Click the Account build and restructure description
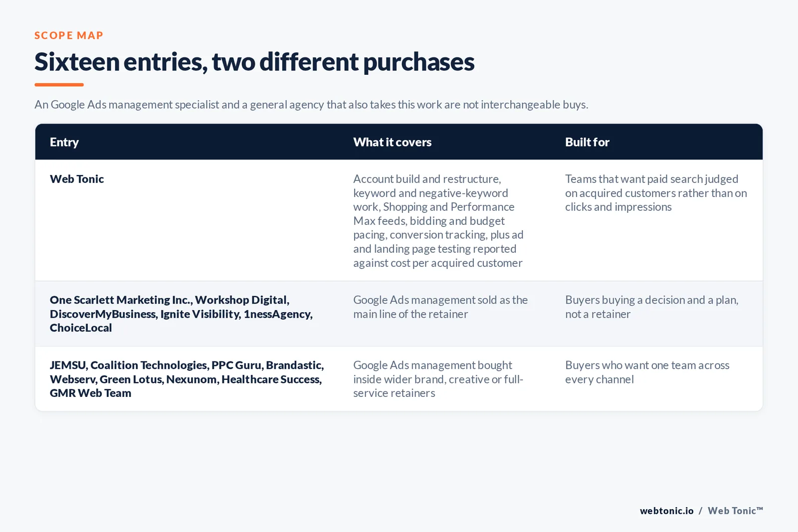The height and width of the screenshot is (532, 798). (x=439, y=221)
